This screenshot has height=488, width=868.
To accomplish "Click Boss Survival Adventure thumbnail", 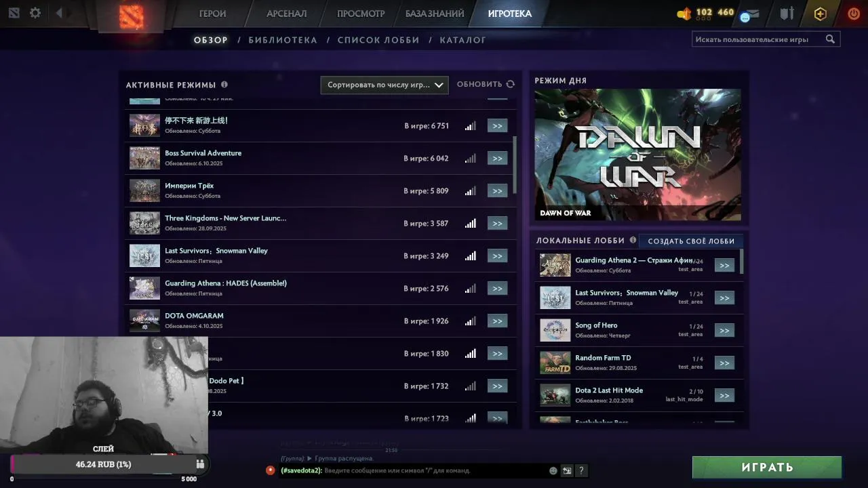I will [144, 158].
